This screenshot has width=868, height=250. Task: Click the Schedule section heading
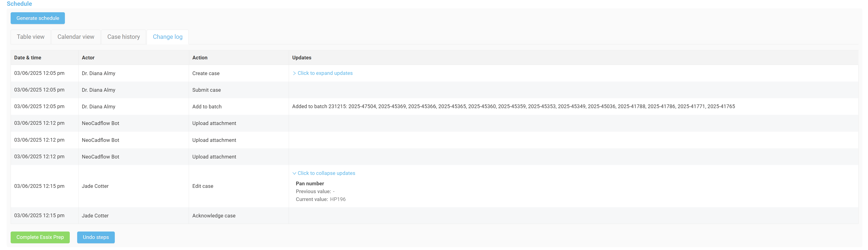tap(19, 4)
